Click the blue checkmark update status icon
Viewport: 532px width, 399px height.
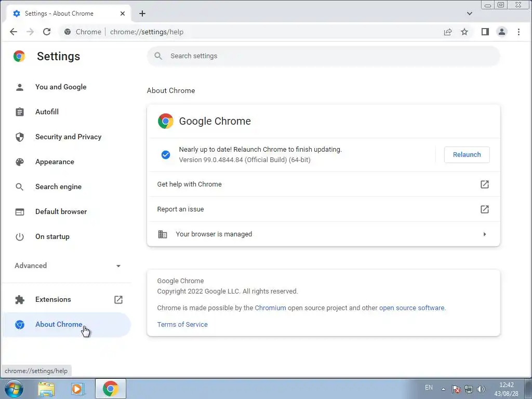pos(166,155)
